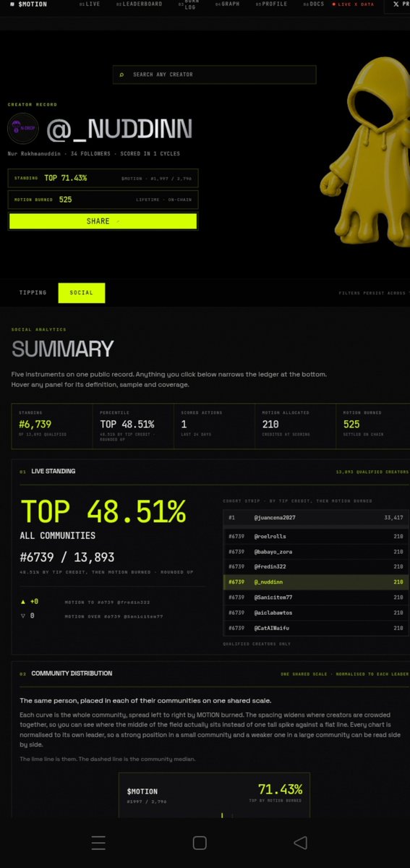Open the LEADERBOARD nav tab
Screen dimensions: 410x868
[139, 4]
